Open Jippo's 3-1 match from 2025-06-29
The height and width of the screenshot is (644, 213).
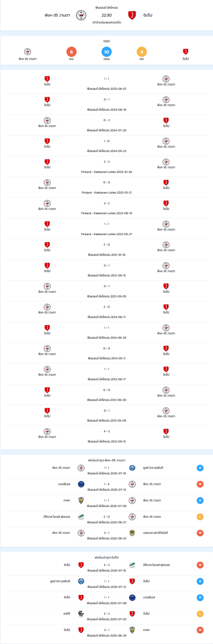pos(107,633)
